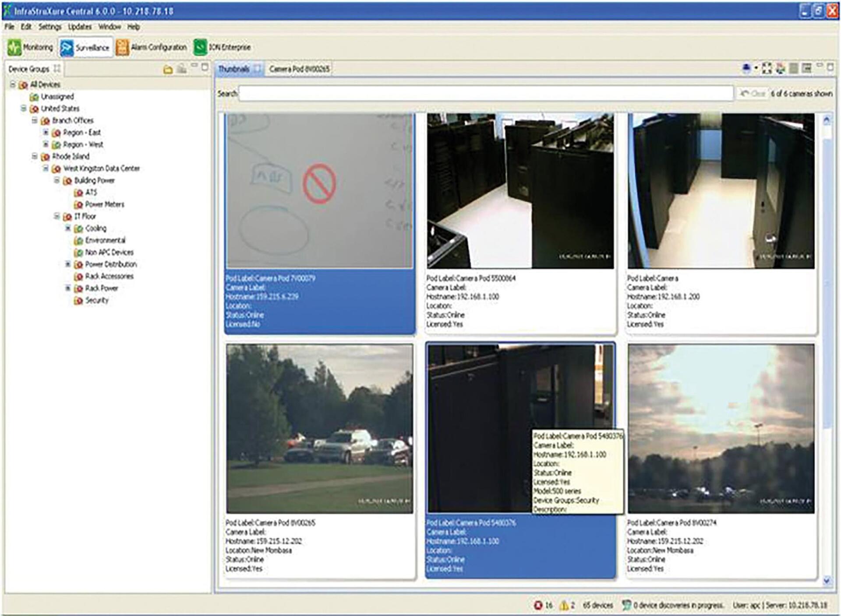Click the yellow folder icon in Device Groups
The height and width of the screenshot is (616, 841).
coord(168,69)
